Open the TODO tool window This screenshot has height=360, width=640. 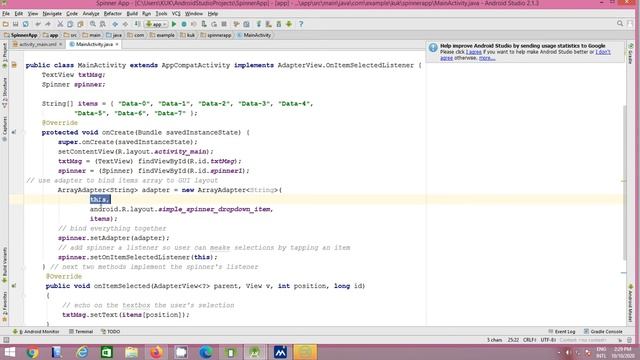pyautogui.click(x=110, y=331)
